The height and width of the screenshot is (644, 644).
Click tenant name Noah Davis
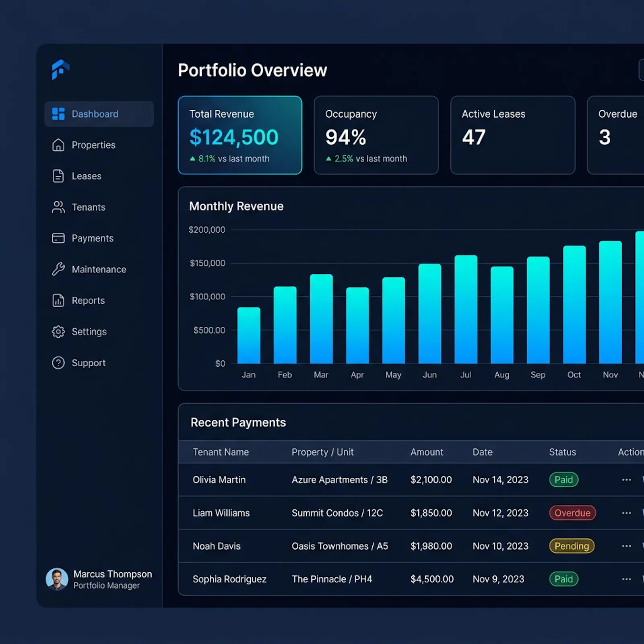point(217,546)
